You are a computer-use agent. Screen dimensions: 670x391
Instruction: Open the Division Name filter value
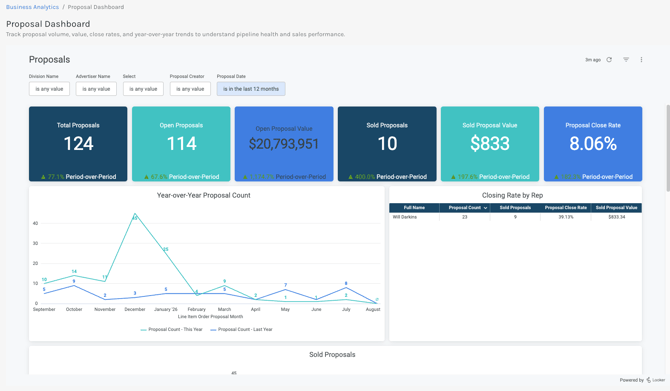point(49,89)
